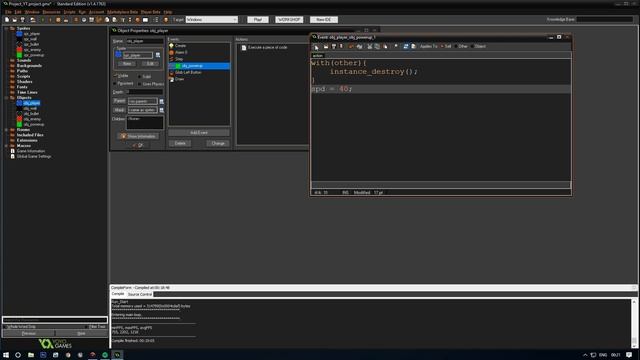Run the game with the green arrow icon
The image size is (640, 360).
click(42, 20)
